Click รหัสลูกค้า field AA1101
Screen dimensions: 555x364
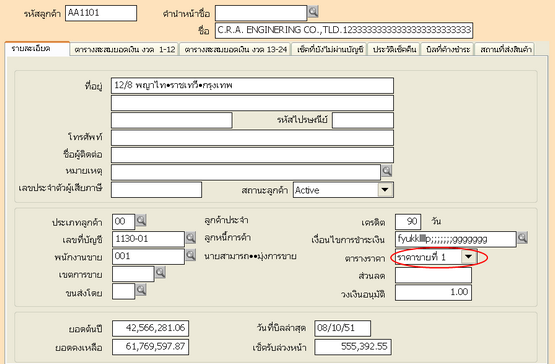(101, 13)
